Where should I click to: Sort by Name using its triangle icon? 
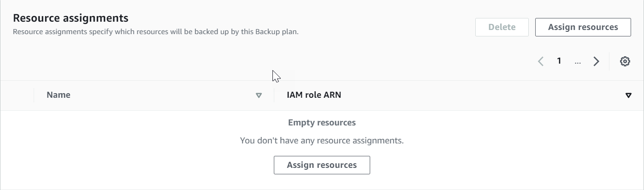tap(259, 95)
